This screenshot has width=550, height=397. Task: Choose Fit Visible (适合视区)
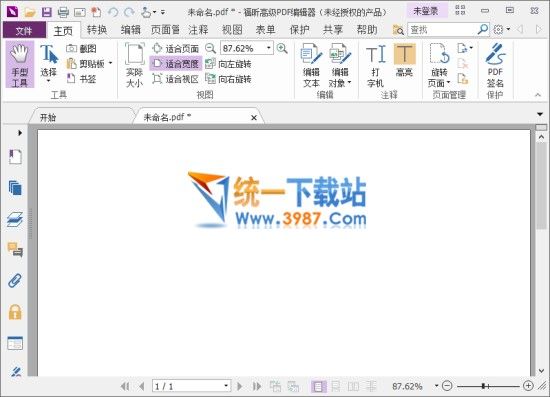click(x=176, y=79)
